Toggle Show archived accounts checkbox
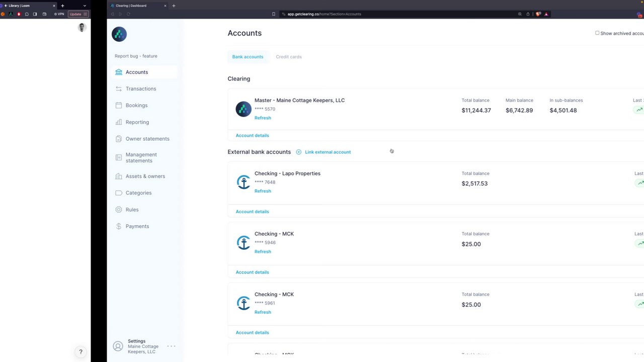The width and height of the screenshot is (644, 362). (x=597, y=33)
